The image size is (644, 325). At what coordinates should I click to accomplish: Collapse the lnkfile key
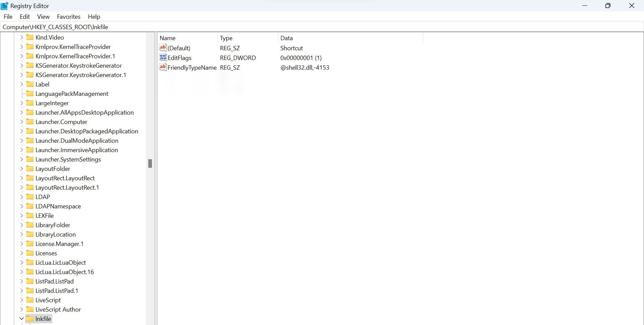(21, 319)
